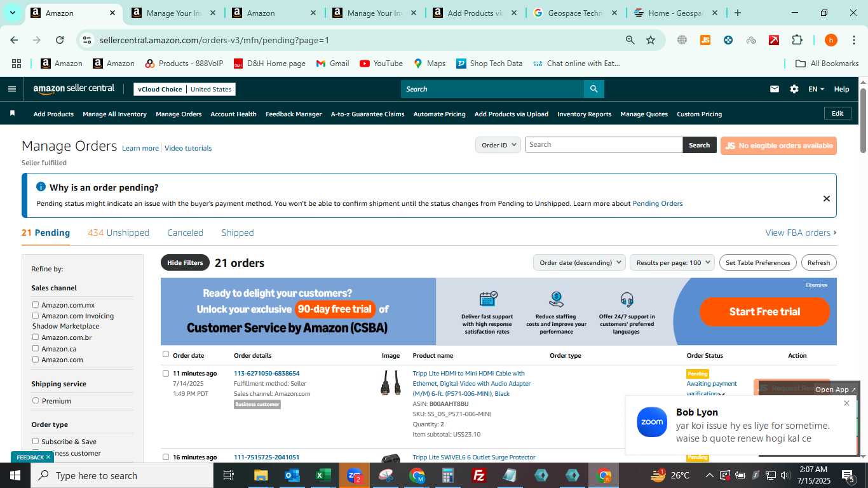This screenshot has height=488, width=868.
Task: Click the Seller Central top search field
Action: [x=492, y=89]
